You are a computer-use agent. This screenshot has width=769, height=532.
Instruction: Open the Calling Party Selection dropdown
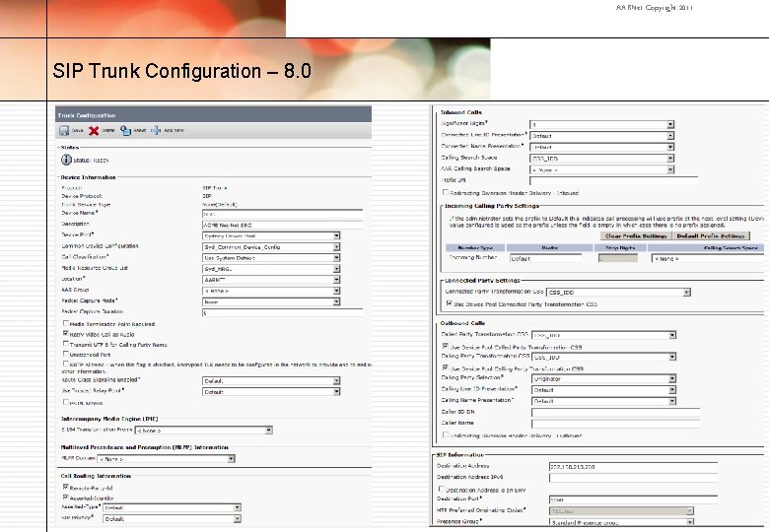point(604,378)
